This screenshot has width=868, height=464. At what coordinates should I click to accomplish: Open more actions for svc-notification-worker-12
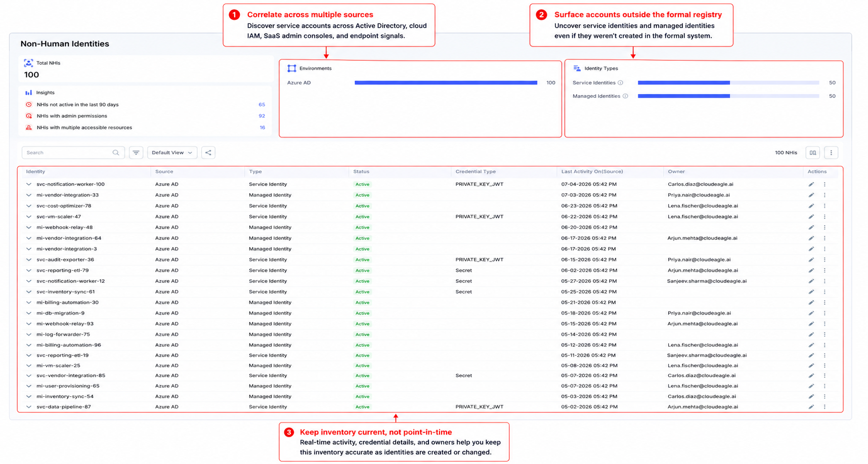click(824, 281)
